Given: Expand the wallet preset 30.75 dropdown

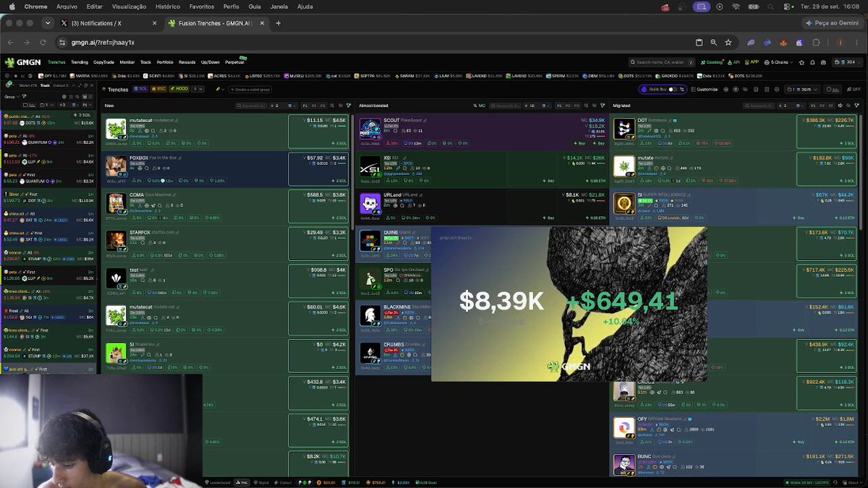Looking at the screenshot, I should (804, 89).
